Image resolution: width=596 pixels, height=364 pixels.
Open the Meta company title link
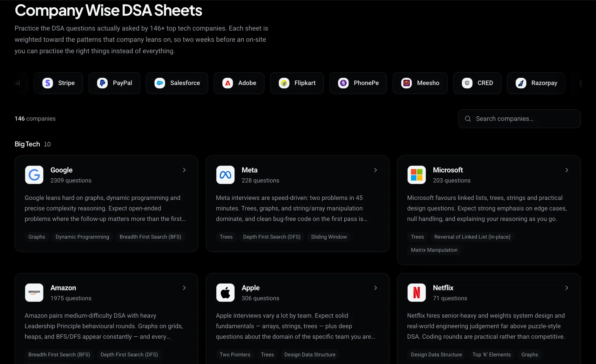pyautogui.click(x=250, y=170)
